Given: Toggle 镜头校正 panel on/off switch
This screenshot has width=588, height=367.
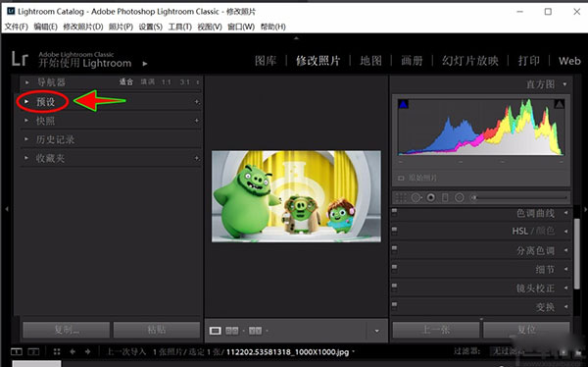Looking at the screenshot, I should pos(395,287).
